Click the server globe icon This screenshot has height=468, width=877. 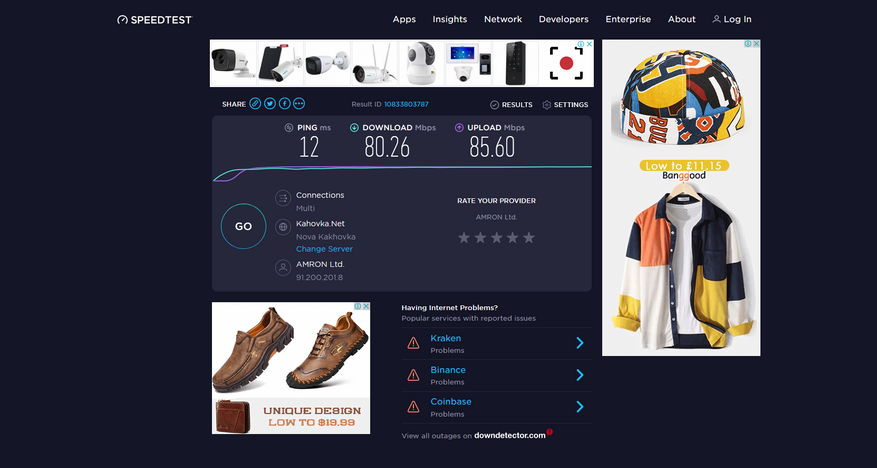[283, 226]
